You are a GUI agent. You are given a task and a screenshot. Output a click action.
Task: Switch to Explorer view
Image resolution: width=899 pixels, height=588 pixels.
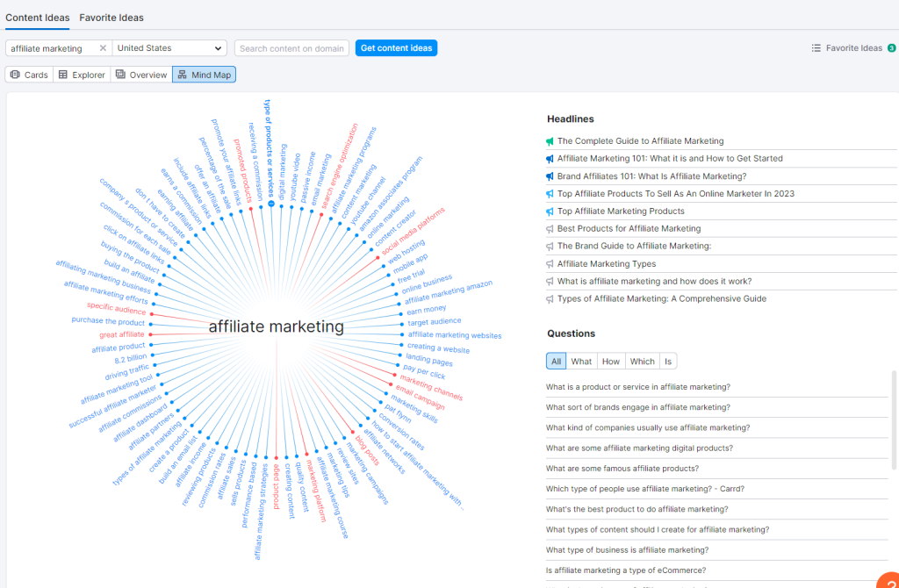82,75
